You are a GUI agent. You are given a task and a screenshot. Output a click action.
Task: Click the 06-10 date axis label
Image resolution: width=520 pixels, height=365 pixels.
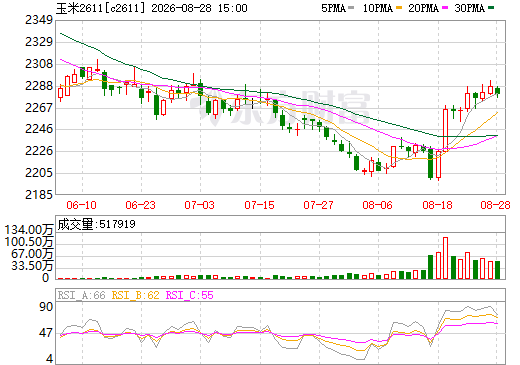point(81,205)
